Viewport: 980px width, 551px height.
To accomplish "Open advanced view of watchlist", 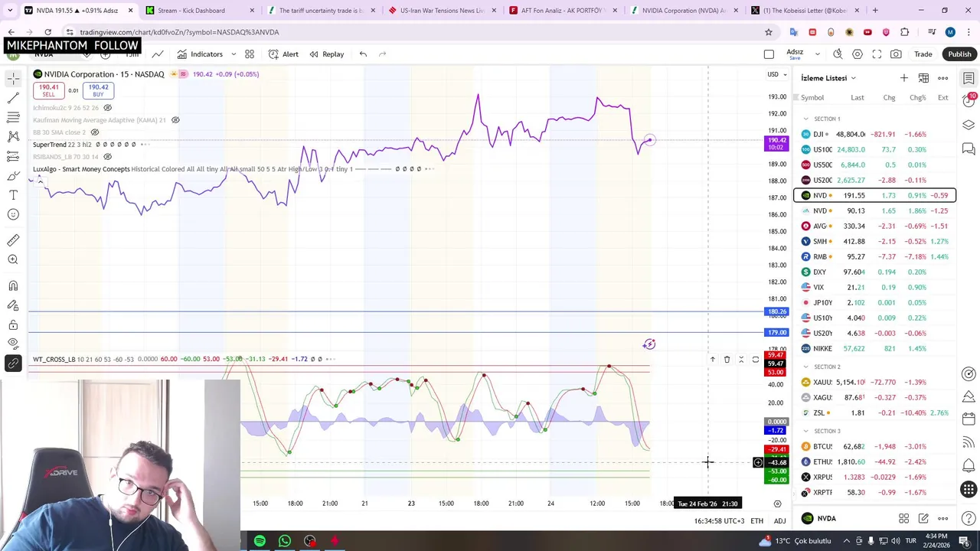I will tap(923, 78).
